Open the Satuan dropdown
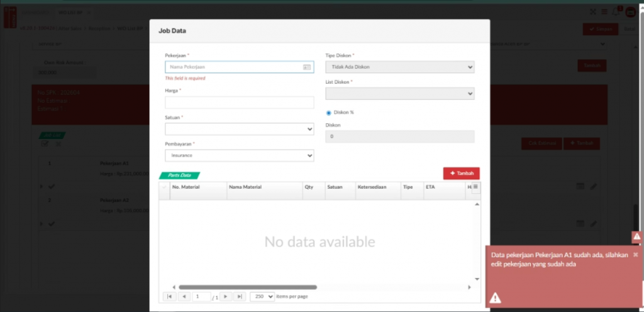The width and height of the screenshot is (644, 312). (x=239, y=129)
